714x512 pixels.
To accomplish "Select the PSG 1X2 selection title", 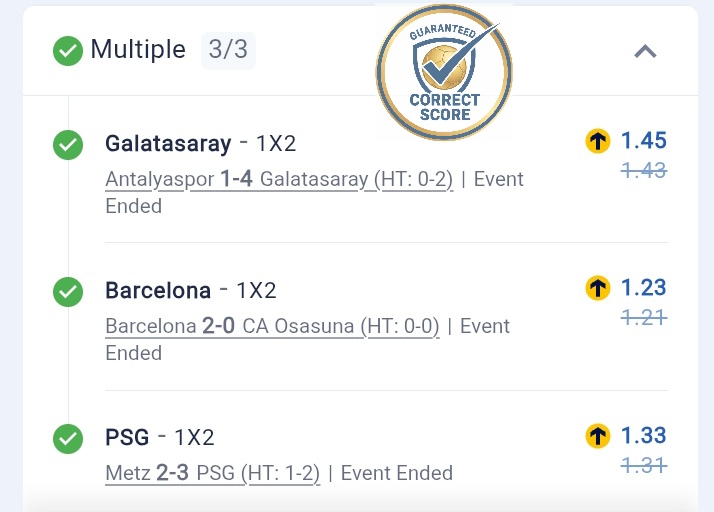I will click(159, 437).
